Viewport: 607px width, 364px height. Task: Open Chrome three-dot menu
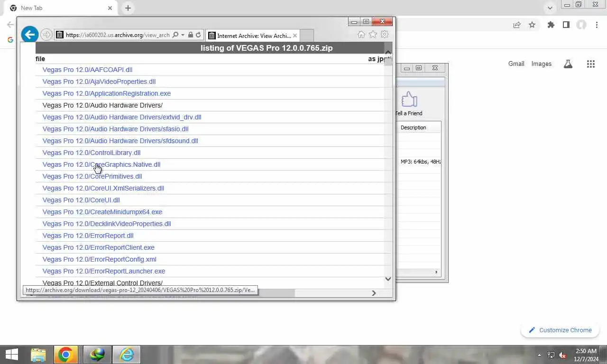(597, 25)
